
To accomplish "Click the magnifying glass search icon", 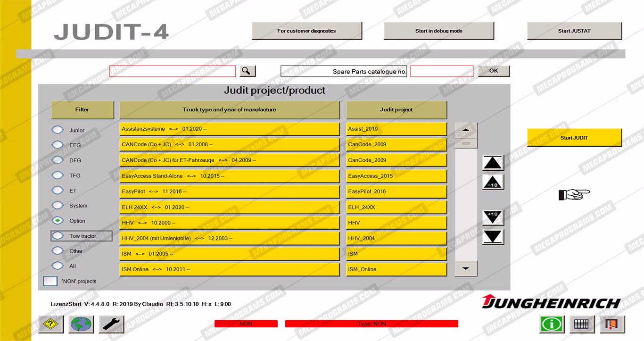I will point(248,71).
